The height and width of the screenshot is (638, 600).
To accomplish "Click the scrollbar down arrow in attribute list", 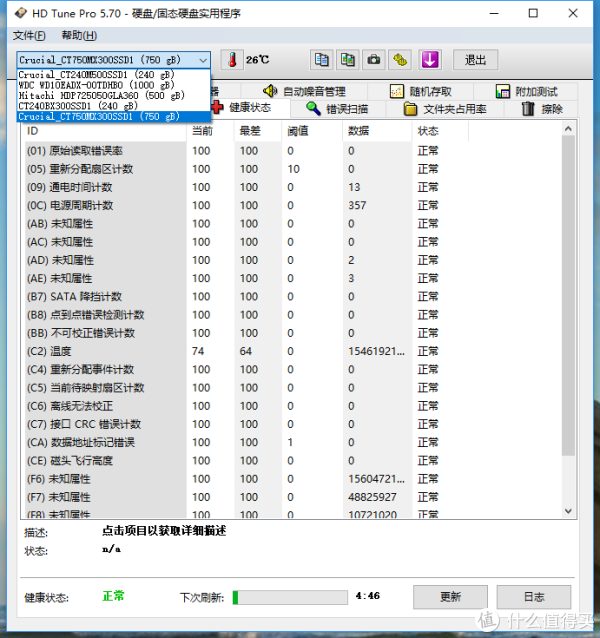I will click(x=568, y=511).
